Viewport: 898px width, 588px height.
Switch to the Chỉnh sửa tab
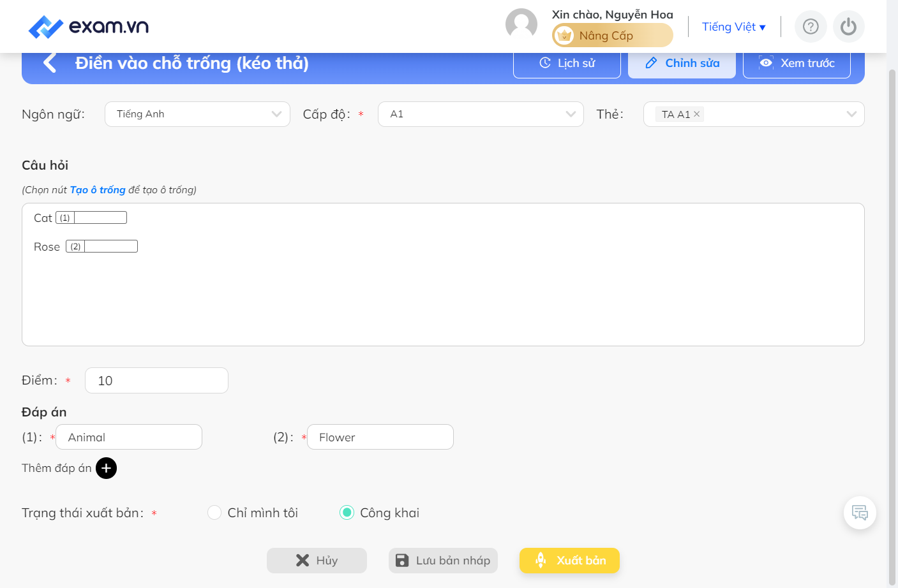click(682, 64)
